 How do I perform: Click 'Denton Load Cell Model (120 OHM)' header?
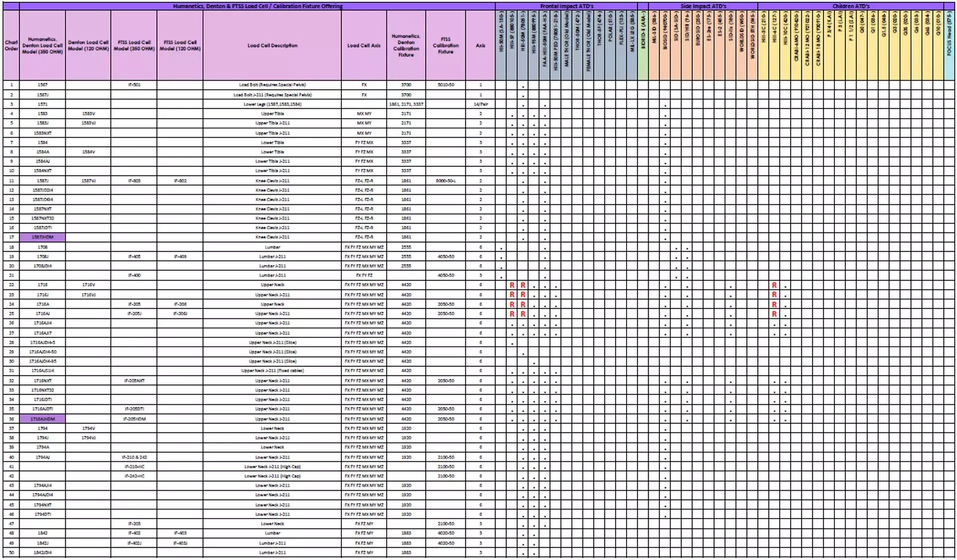point(88,45)
